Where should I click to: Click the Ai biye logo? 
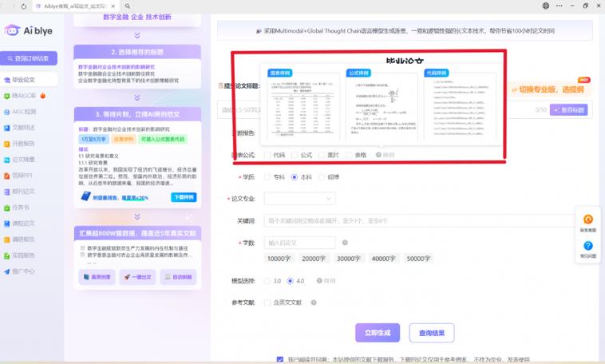(28, 30)
